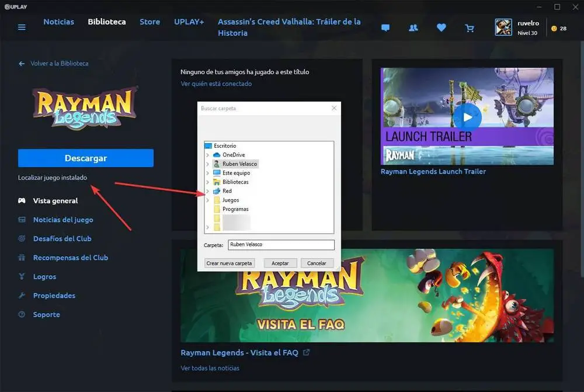This screenshot has width=584, height=392.
Task: Select Este equipo in the folder tree
Action: pos(236,173)
